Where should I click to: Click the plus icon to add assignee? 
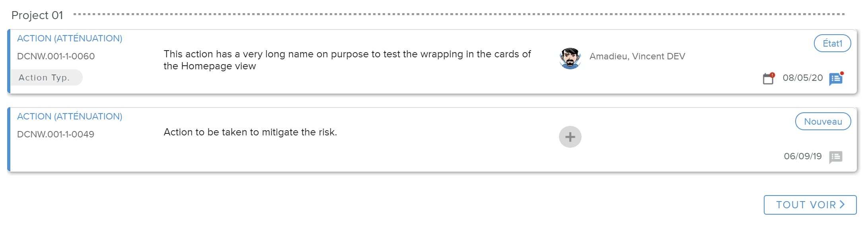pyautogui.click(x=570, y=137)
